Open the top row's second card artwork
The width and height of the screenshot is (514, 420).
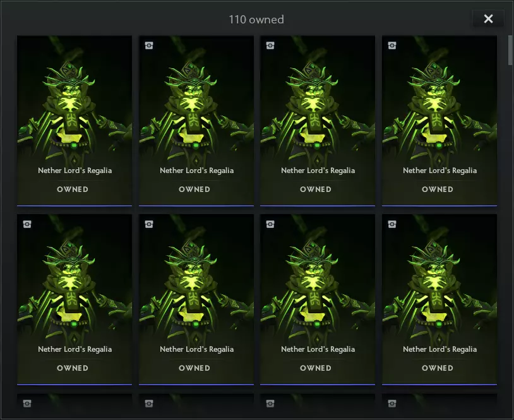click(196, 101)
